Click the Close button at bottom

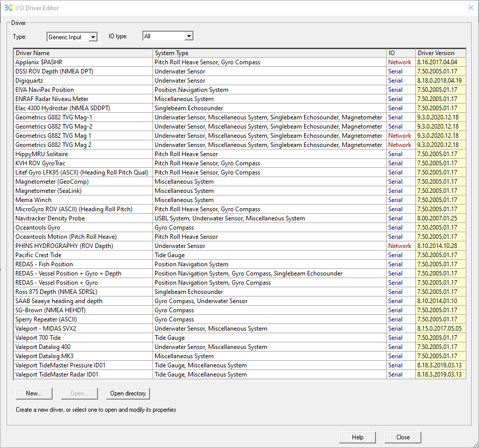pos(403,437)
